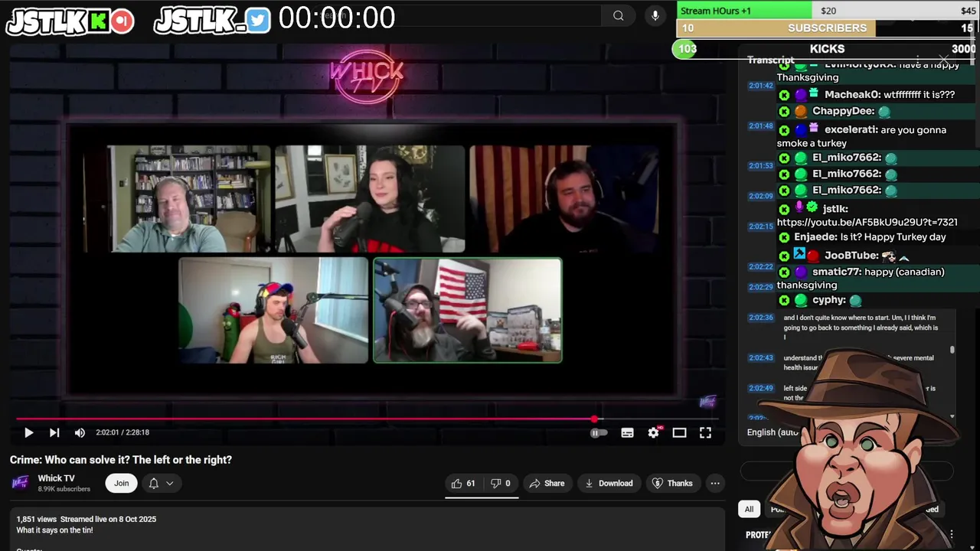Click the webcam of woman with microphone
The image size is (980, 551).
370,199
